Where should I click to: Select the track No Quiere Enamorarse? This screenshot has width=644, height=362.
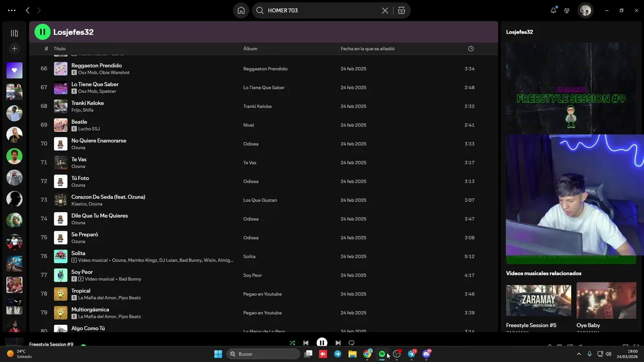(x=99, y=141)
